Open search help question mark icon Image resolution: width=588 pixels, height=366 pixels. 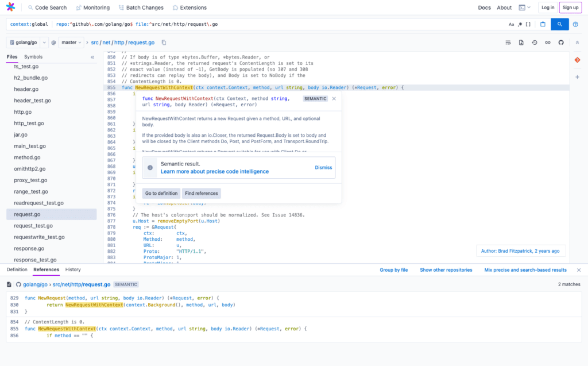575,24
